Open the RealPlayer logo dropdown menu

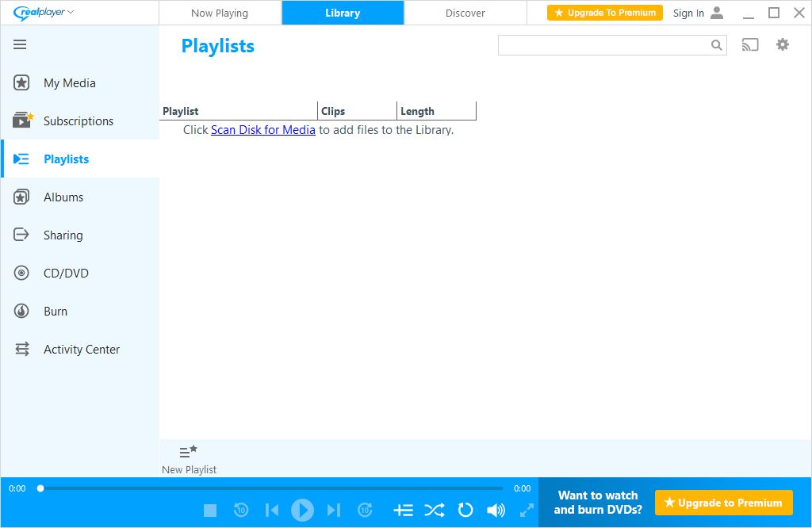(x=44, y=13)
